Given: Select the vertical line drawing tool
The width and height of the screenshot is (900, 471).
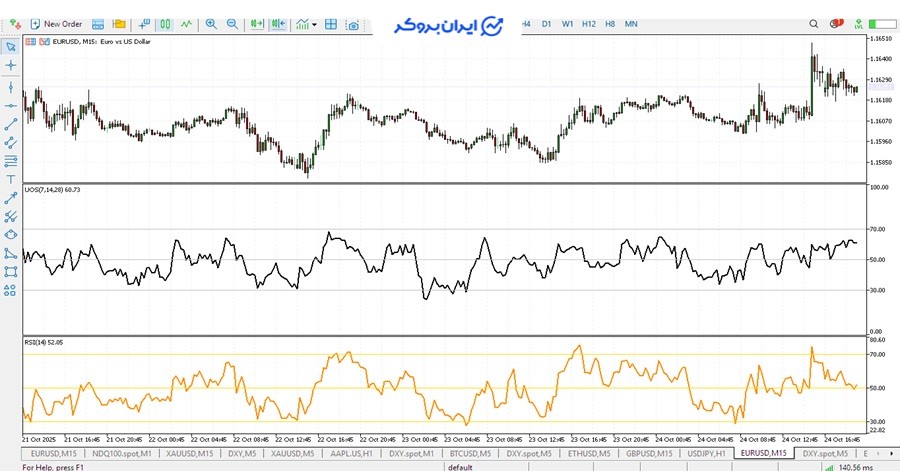Looking at the screenshot, I should [x=11, y=86].
